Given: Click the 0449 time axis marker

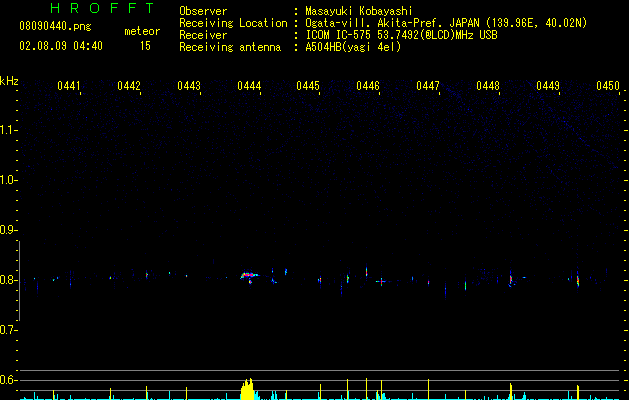Looking at the screenshot, I should [x=548, y=86].
